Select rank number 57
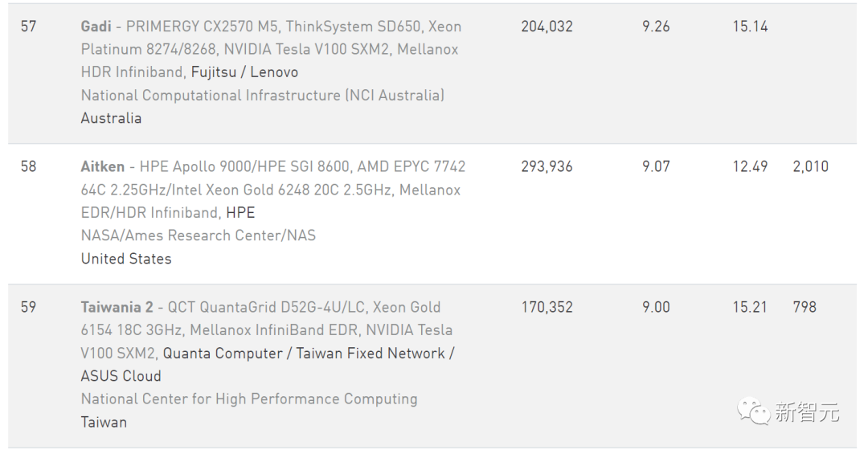The height and width of the screenshot is (450, 868). click(29, 27)
